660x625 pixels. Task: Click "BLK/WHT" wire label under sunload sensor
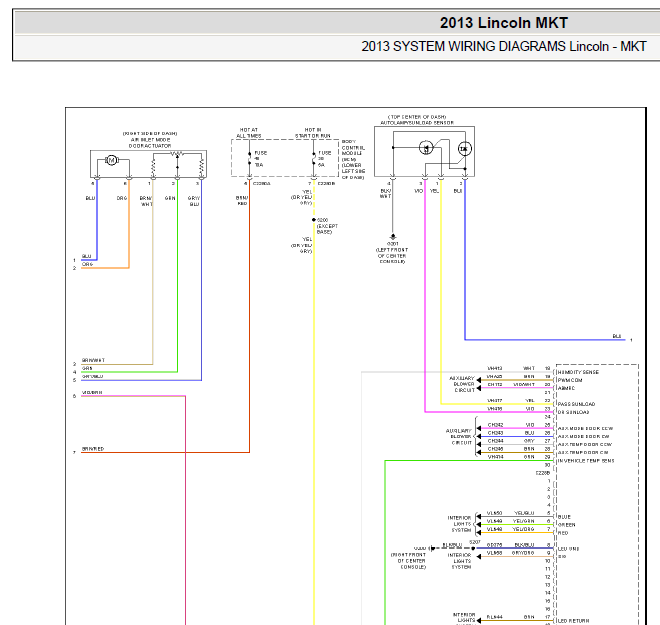click(386, 194)
